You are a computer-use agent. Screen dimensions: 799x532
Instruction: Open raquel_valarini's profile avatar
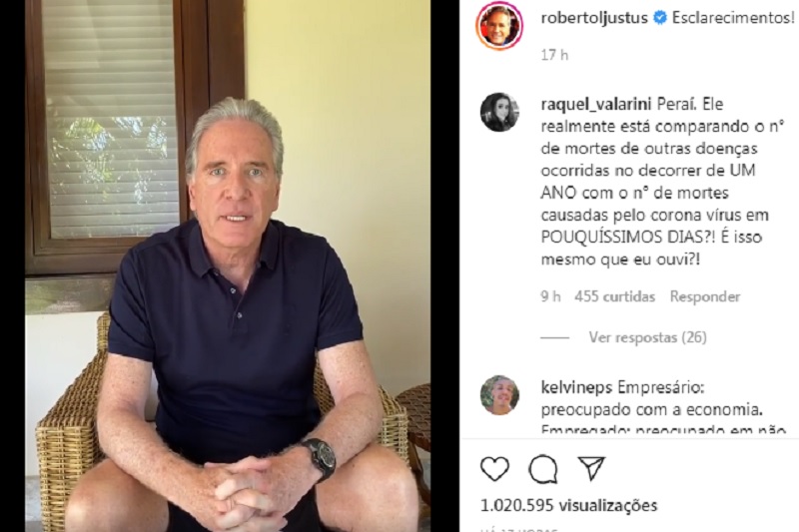[499, 112]
